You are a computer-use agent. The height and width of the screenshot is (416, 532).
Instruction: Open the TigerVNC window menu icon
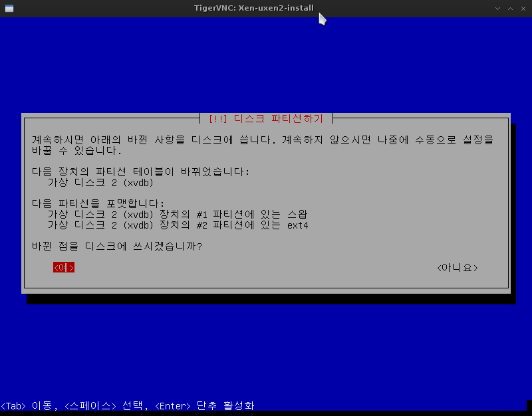pos(9,9)
